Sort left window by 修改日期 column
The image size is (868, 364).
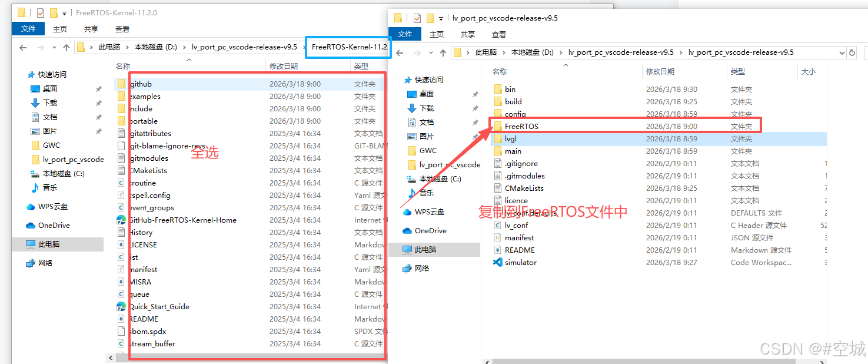pos(284,67)
